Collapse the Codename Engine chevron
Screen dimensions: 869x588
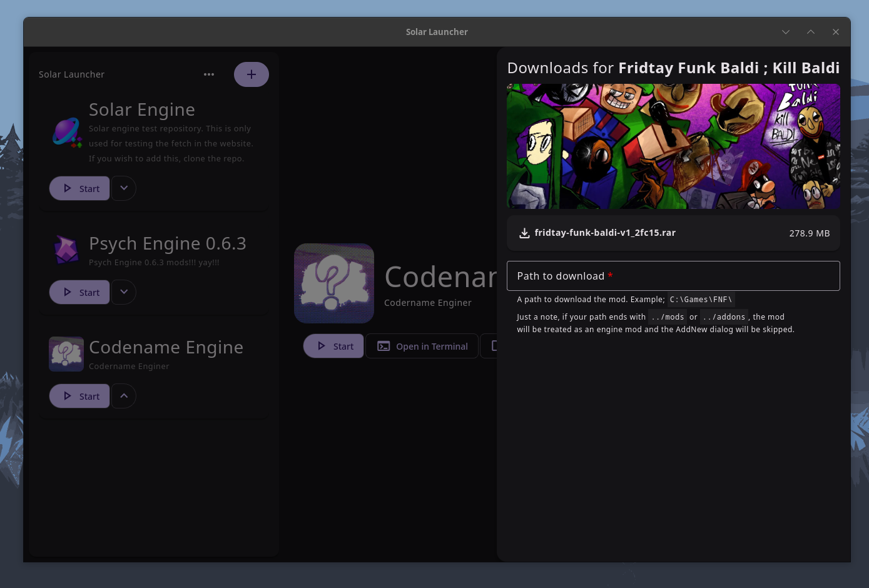[124, 396]
